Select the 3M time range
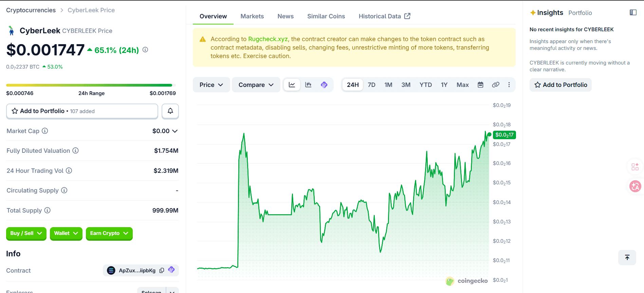The width and height of the screenshot is (644, 293). tap(406, 85)
